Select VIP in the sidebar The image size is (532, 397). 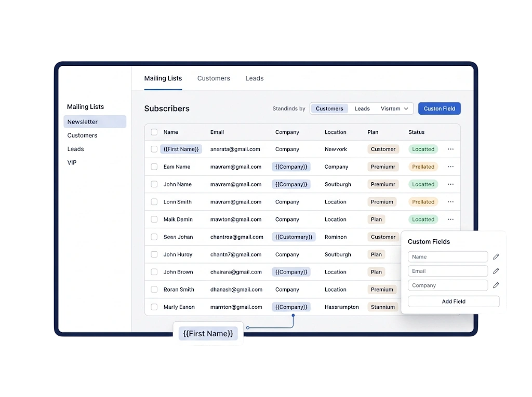pos(72,162)
